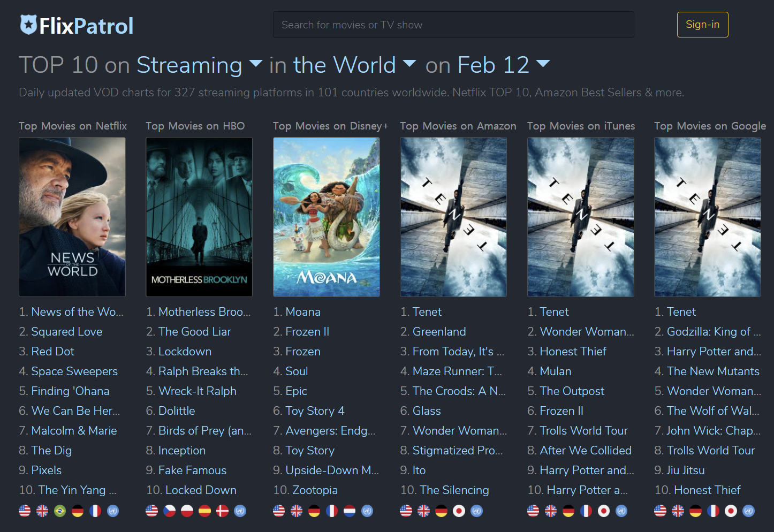774x532 pixels.
Task: Select the UK flag under Netflix list
Action: pyautogui.click(x=42, y=511)
